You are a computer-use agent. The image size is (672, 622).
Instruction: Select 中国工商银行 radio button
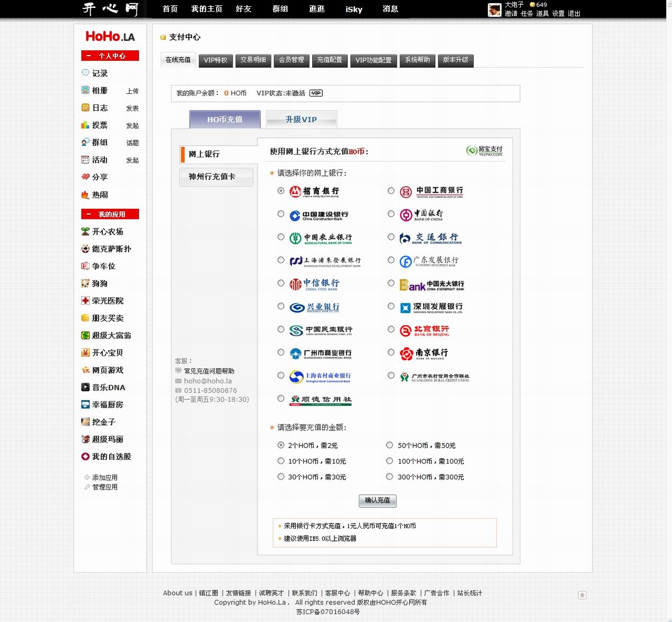(x=391, y=191)
